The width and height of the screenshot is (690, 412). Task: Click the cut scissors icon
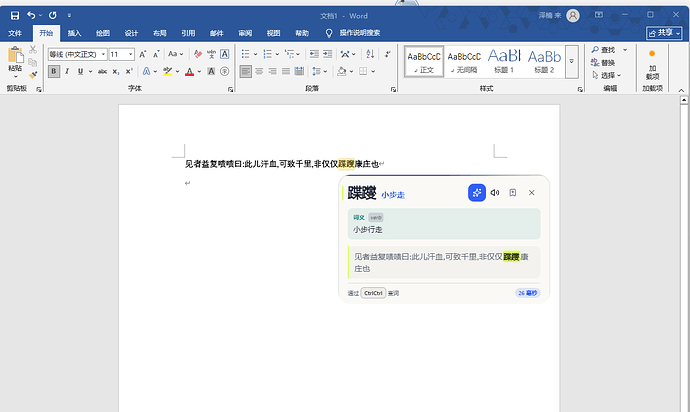tap(33, 50)
